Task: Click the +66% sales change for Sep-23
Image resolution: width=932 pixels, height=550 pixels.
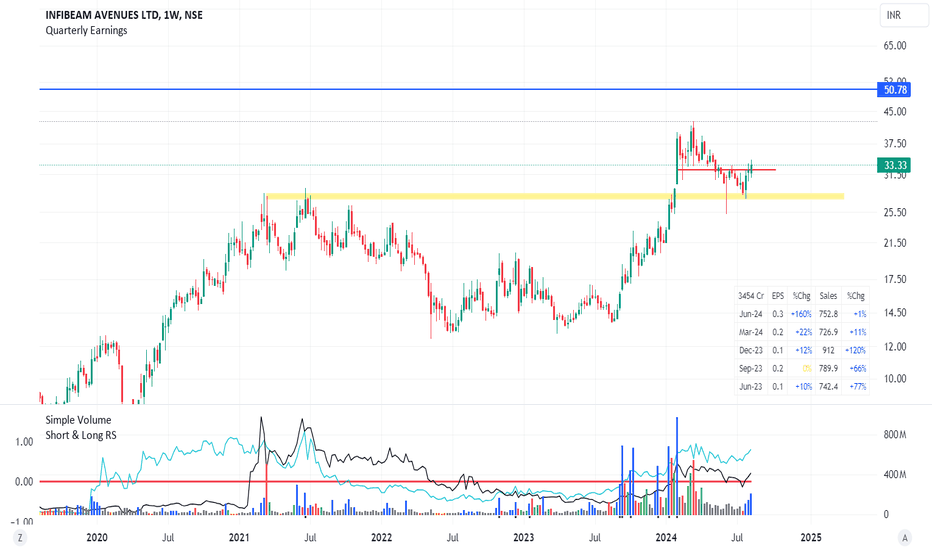Action: pos(858,369)
